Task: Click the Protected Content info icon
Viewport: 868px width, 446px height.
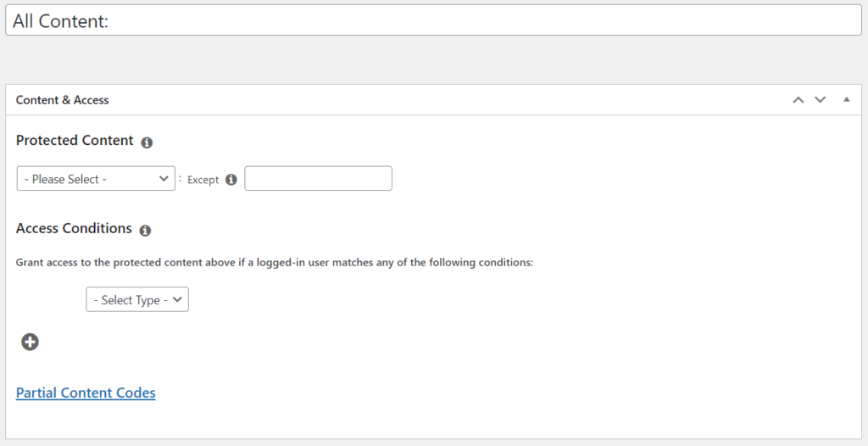Action: point(147,142)
